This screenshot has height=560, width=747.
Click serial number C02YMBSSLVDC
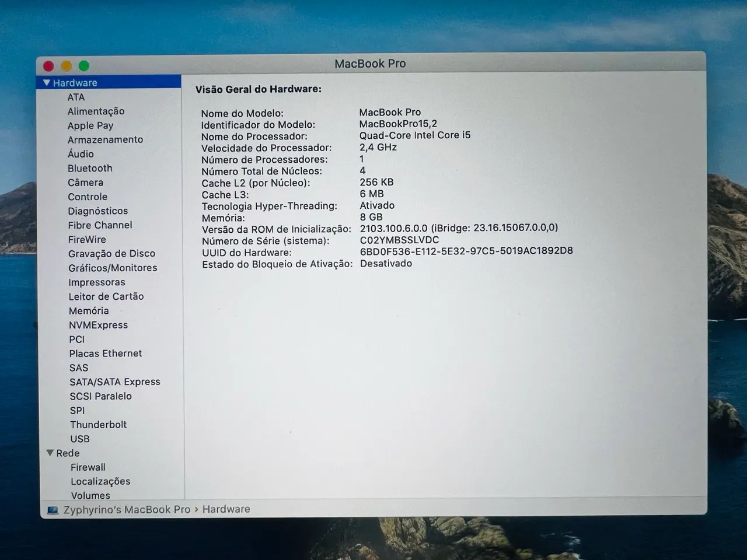pyautogui.click(x=399, y=240)
